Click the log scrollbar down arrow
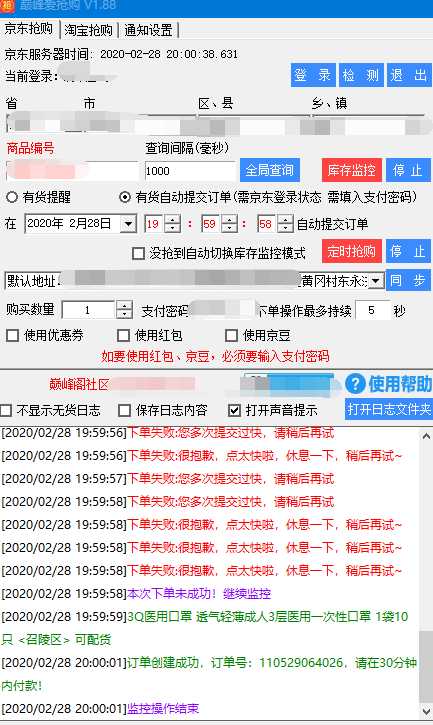433x725 pixels. coord(426,712)
